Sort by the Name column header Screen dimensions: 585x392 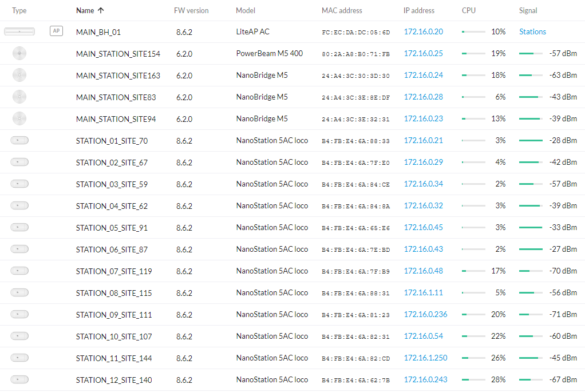click(x=85, y=10)
